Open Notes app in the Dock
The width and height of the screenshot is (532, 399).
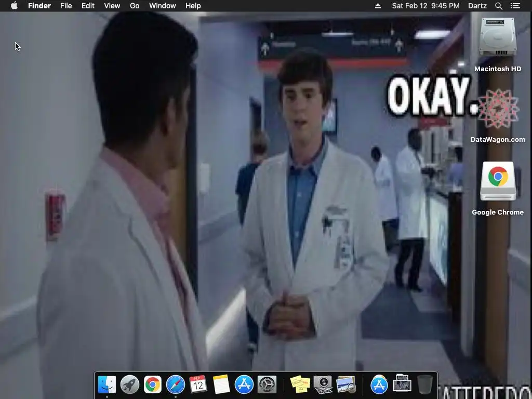pyautogui.click(x=221, y=384)
